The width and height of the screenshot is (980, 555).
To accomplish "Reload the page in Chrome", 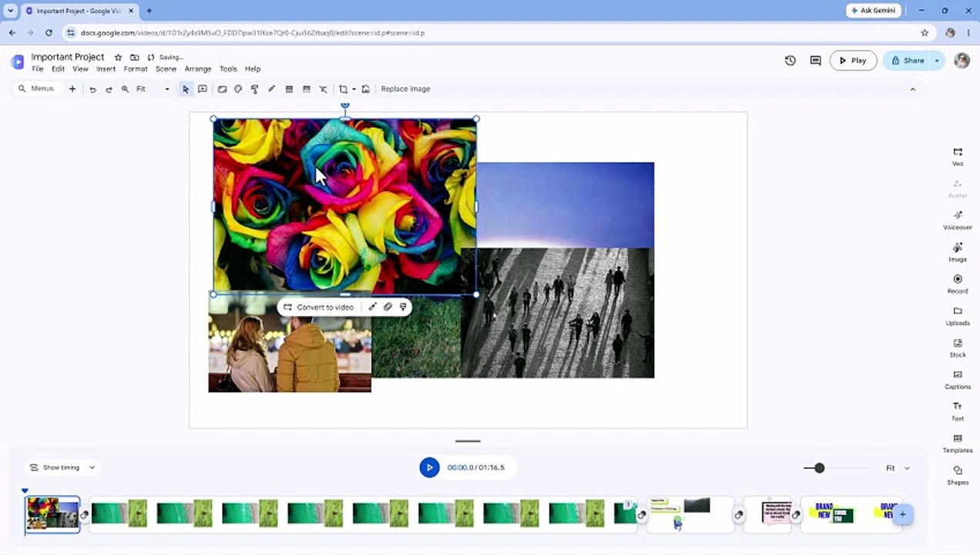I will [49, 33].
